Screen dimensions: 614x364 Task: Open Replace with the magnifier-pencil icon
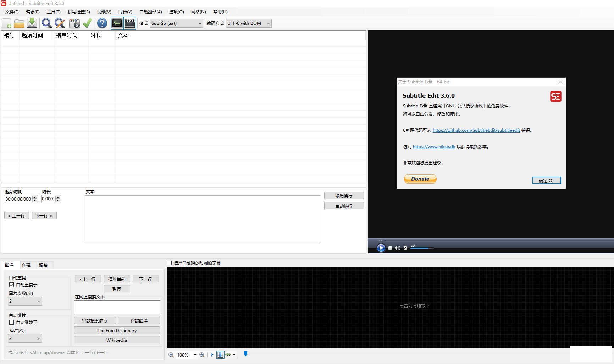(60, 23)
